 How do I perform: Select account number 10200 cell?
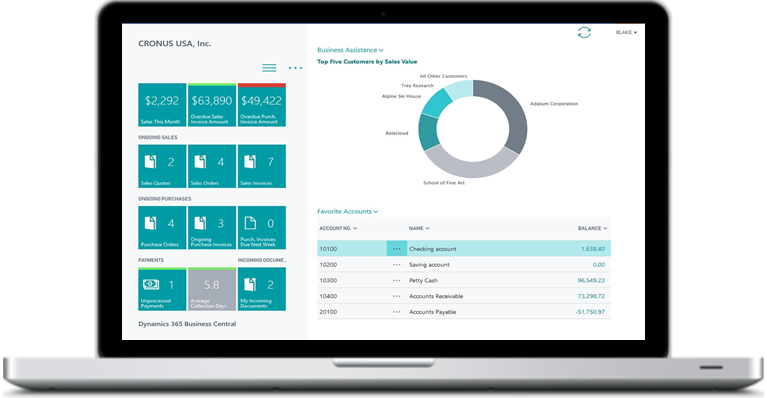tap(328, 265)
